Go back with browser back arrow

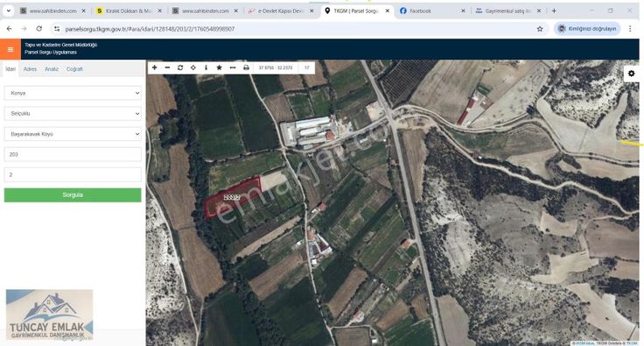pyautogui.click(x=9, y=29)
